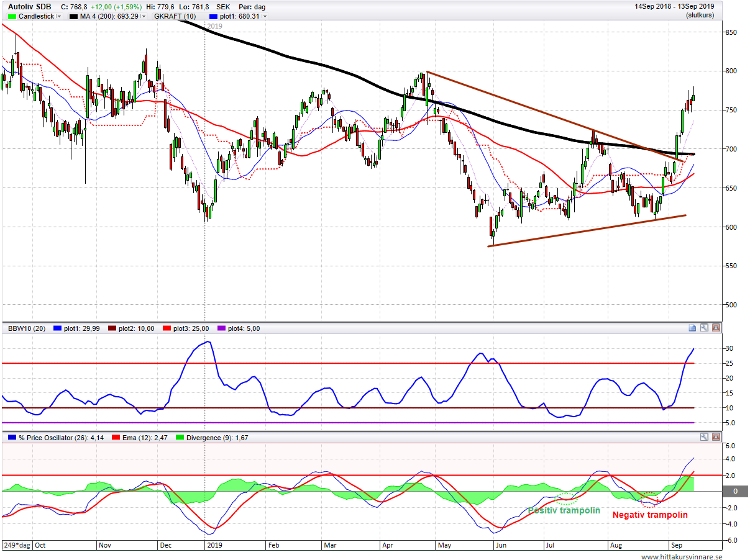The width and height of the screenshot is (750, 560).
Task: Click the red Ema (12) swatch
Action: point(116,438)
